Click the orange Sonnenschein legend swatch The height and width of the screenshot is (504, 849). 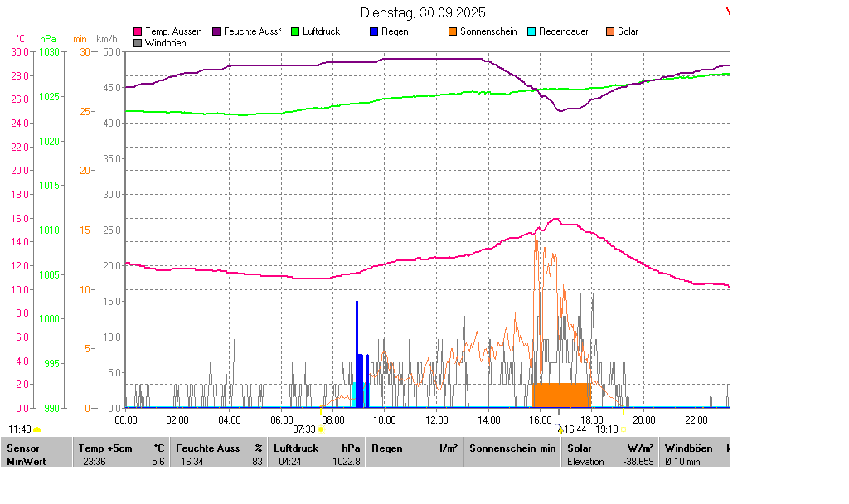pos(453,31)
